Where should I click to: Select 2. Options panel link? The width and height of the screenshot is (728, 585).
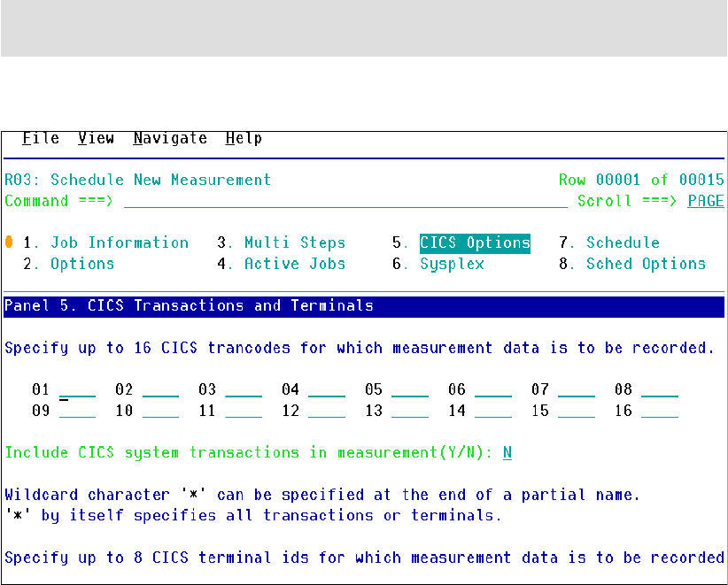(x=69, y=264)
